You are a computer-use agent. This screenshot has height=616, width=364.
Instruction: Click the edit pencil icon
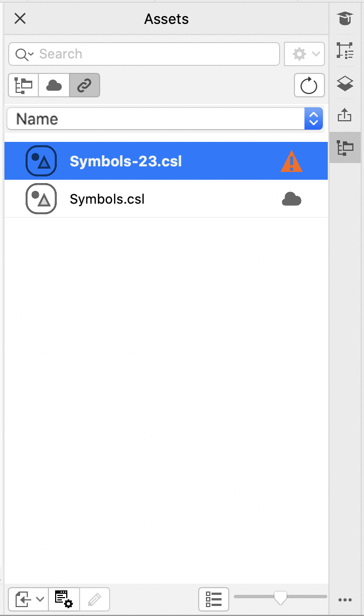pos(95,599)
